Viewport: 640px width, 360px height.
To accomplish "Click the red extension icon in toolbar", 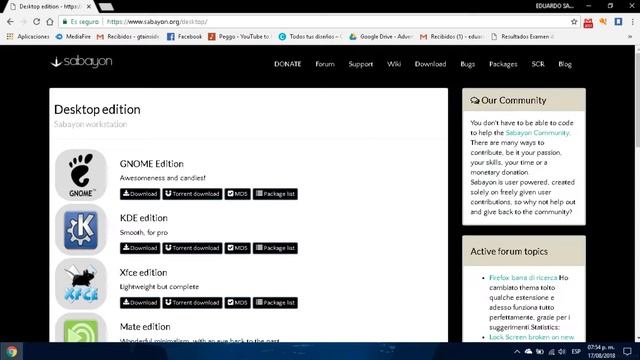I will [x=588, y=22].
